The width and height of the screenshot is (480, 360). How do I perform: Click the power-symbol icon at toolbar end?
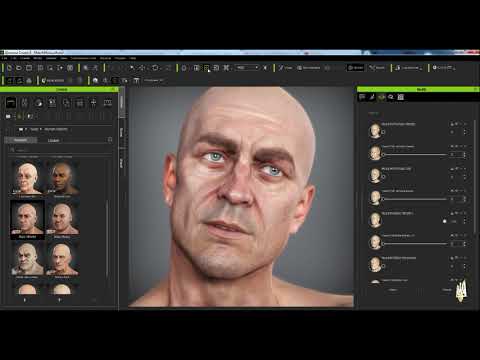tap(435, 68)
